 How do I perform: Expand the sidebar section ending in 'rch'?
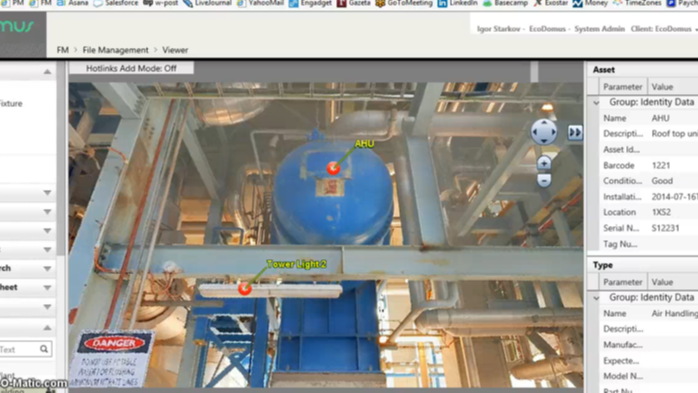[x=47, y=268]
